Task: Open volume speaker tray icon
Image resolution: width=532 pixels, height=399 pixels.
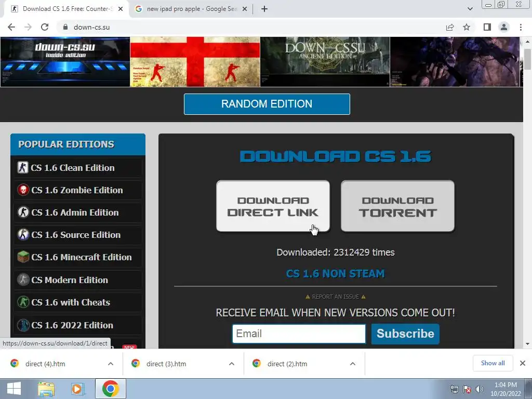Action: click(x=479, y=389)
